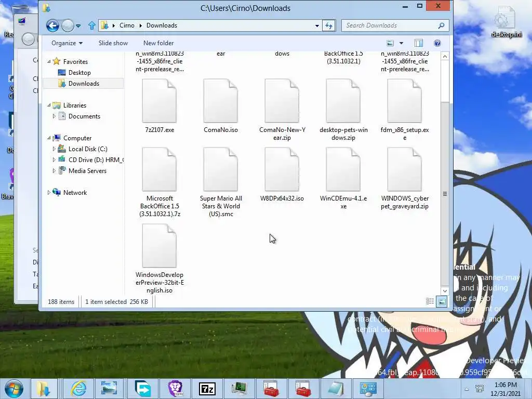Select Downloads under Favorites

click(84, 84)
